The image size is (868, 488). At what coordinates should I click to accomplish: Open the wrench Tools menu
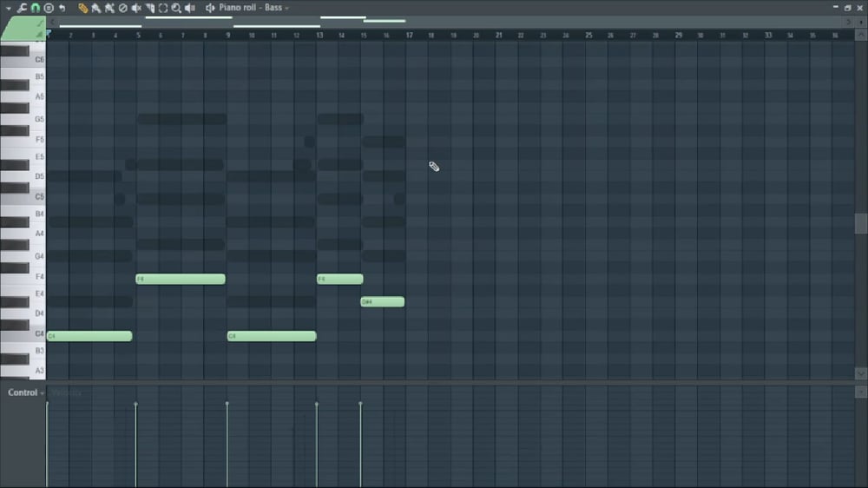[x=22, y=8]
